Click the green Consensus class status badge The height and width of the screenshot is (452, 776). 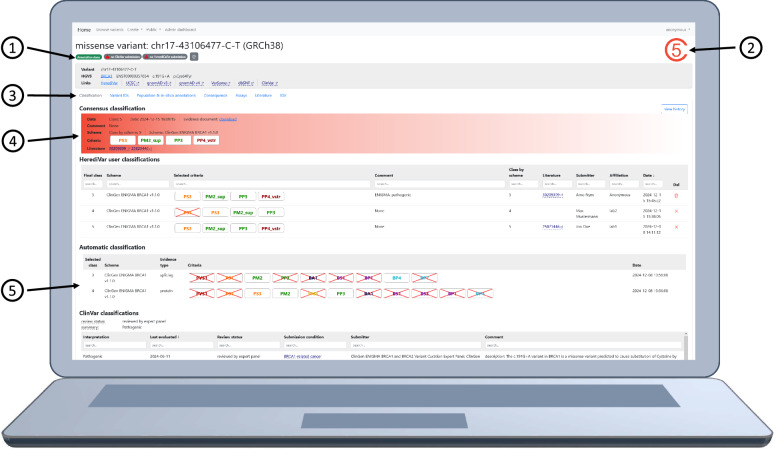coord(87,57)
